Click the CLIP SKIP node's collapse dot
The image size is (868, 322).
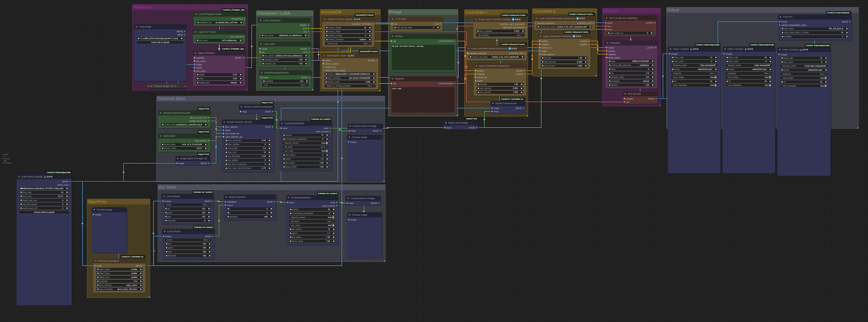[393, 19]
